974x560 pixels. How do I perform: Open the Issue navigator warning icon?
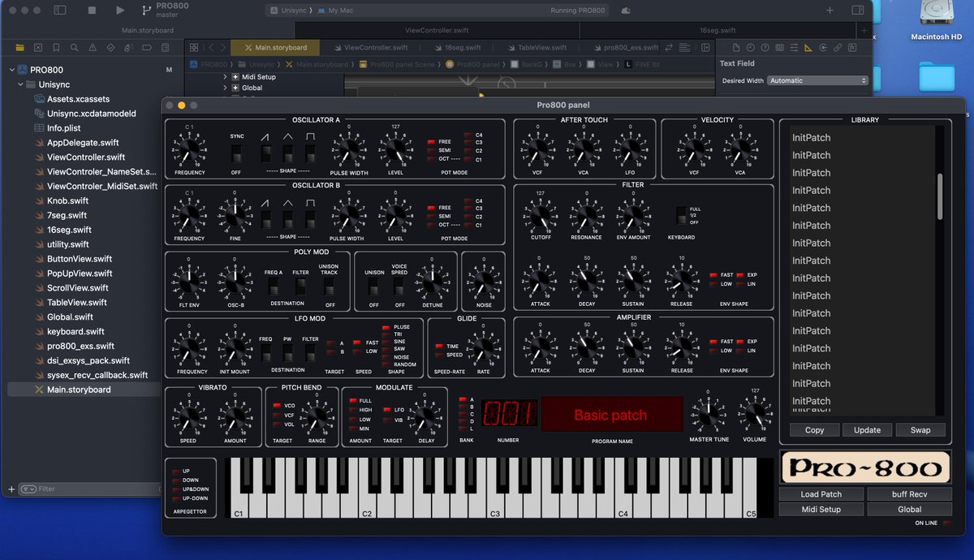(x=93, y=48)
